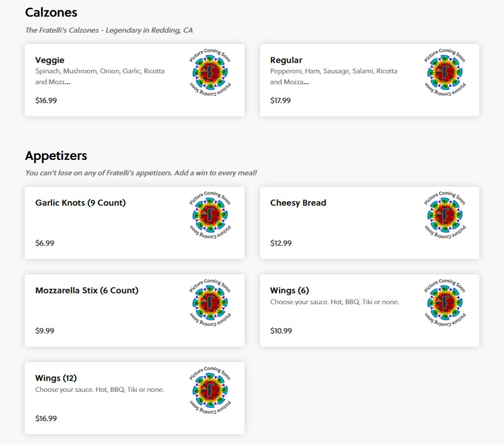504x444 pixels.
Task: Click the Garlic Knots placeholder picture icon
Action: 210,215
